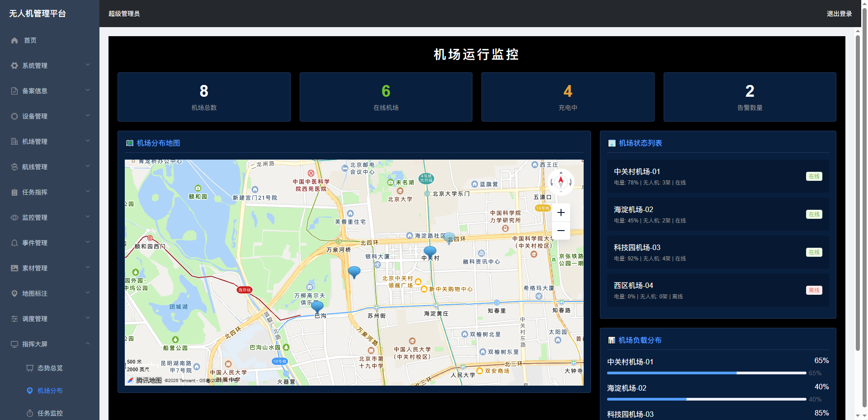Click the blue map marker near 巴沟
Image resolution: width=868 pixels, height=420 pixels.
coord(317,307)
